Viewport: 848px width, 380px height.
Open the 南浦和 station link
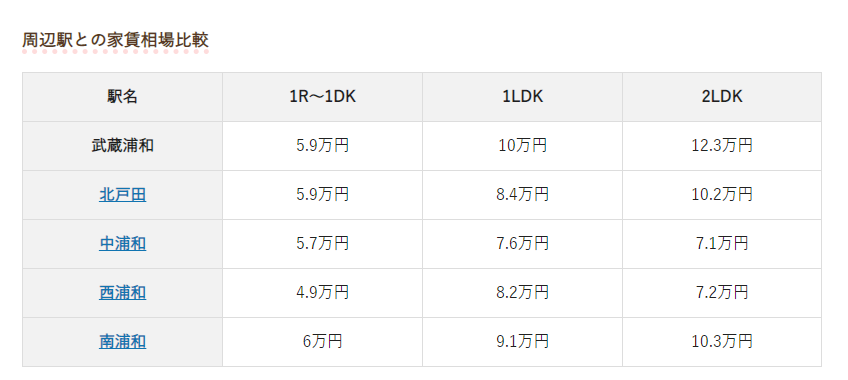click(x=122, y=342)
